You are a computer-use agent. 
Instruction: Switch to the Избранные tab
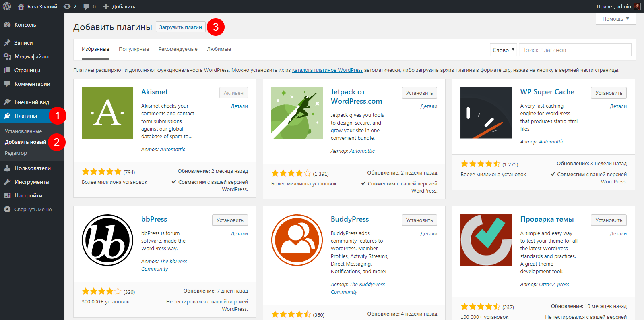click(95, 49)
